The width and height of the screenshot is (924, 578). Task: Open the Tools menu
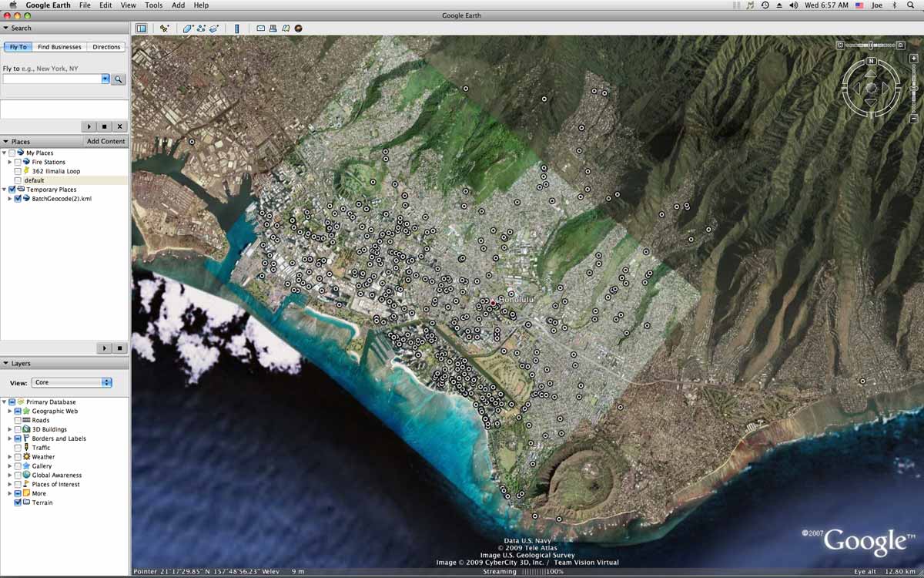point(154,5)
